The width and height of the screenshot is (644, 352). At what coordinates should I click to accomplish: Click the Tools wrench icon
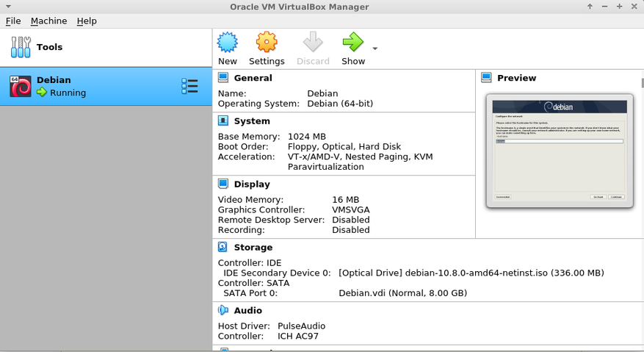pyautogui.click(x=21, y=47)
